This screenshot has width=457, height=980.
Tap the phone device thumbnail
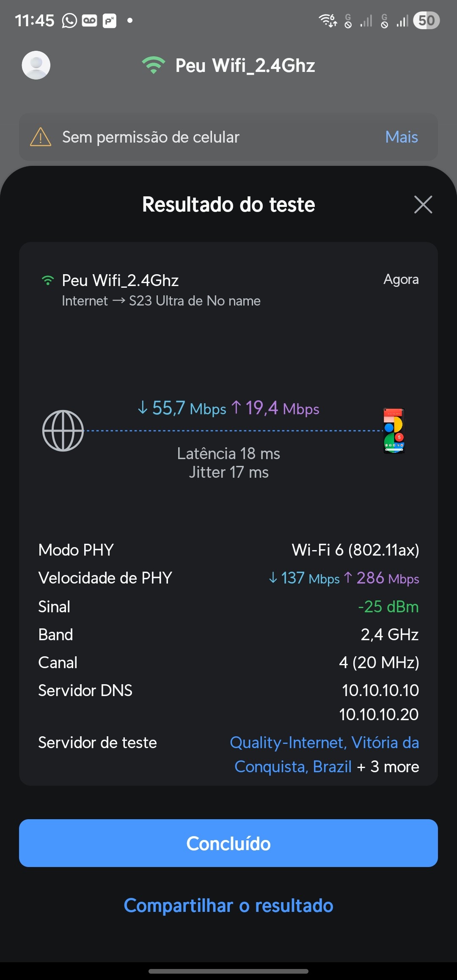tap(394, 431)
